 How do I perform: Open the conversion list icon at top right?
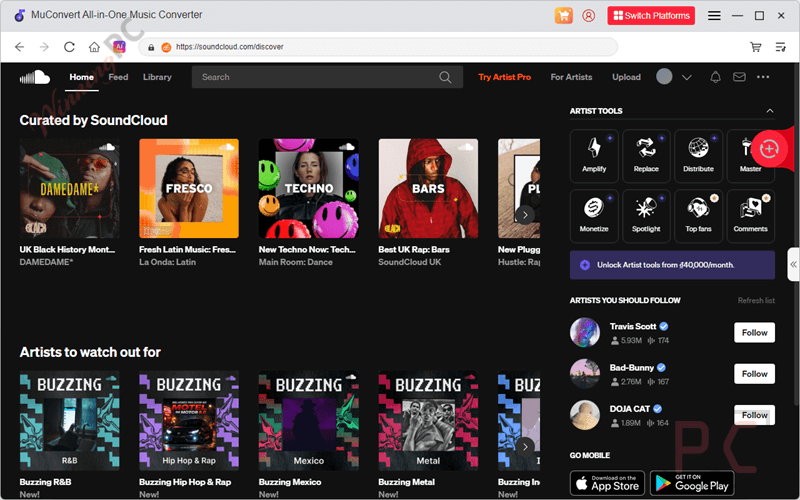click(781, 47)
